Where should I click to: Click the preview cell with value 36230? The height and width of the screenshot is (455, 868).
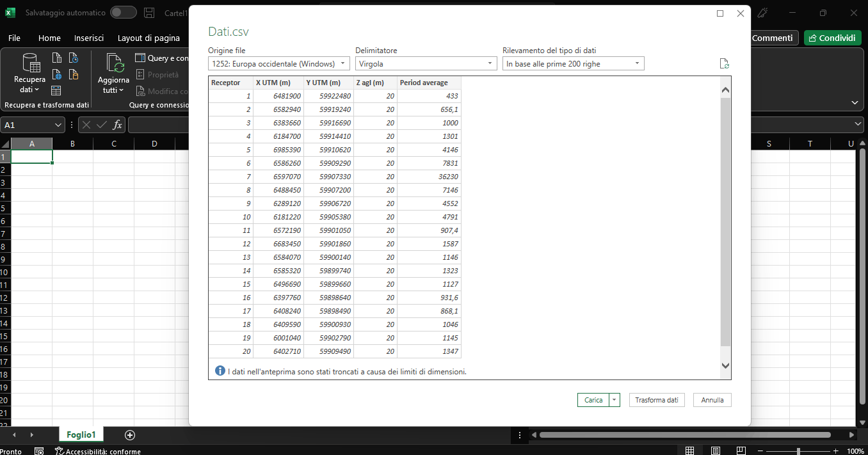429,177
